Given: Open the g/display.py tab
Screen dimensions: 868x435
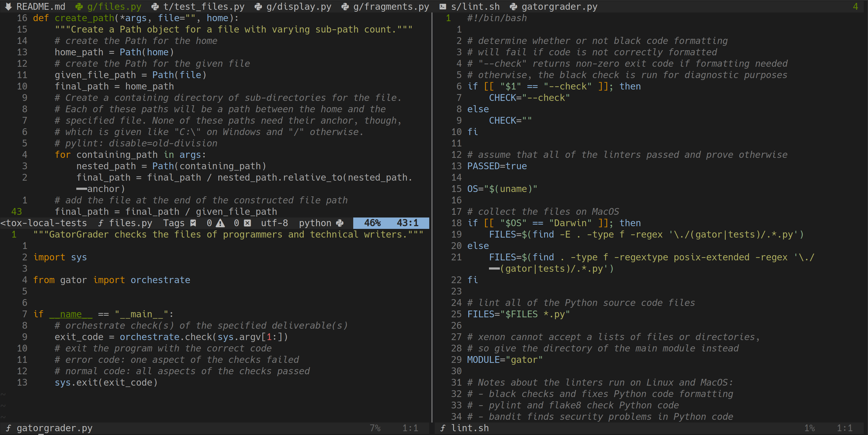Looking at the screenshot, I should (x=299, y=7).
